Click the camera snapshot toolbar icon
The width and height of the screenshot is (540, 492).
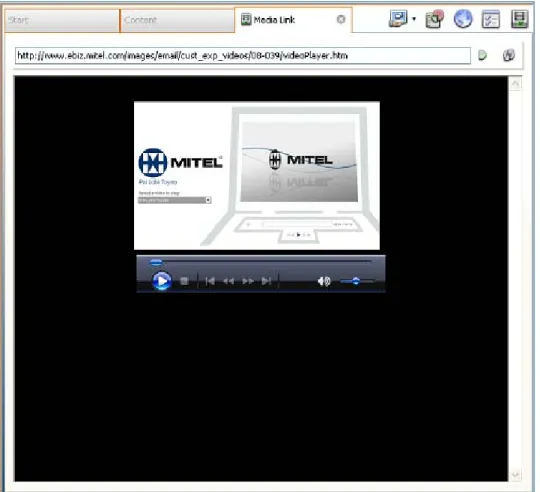[434, 19]
